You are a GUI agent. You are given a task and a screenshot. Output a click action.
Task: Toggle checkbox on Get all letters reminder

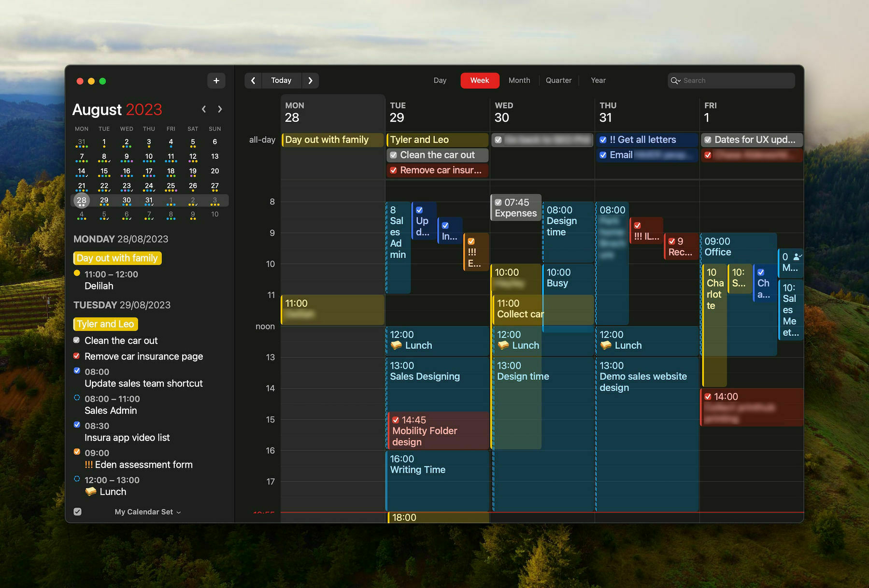(x=603, y=140)
